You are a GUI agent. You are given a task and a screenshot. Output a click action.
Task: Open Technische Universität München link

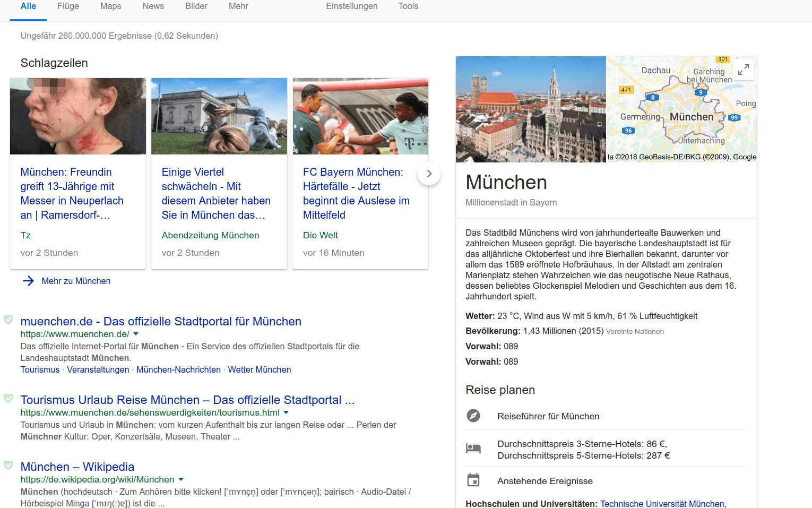pos(662,503)
